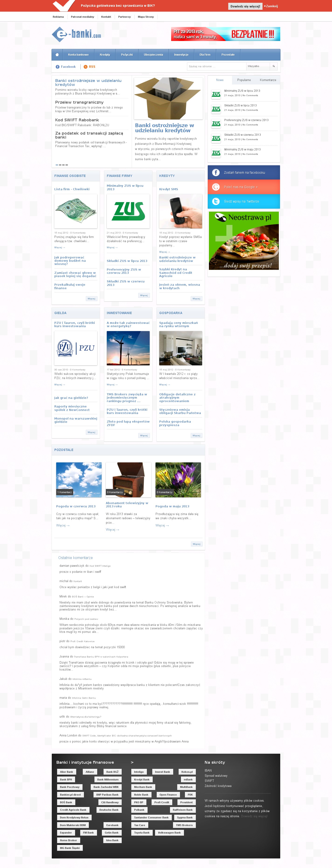The width and height of the screenshot is (332, 868).
Task: Click the money thumbnail under Lista firm
Action: 76,211
